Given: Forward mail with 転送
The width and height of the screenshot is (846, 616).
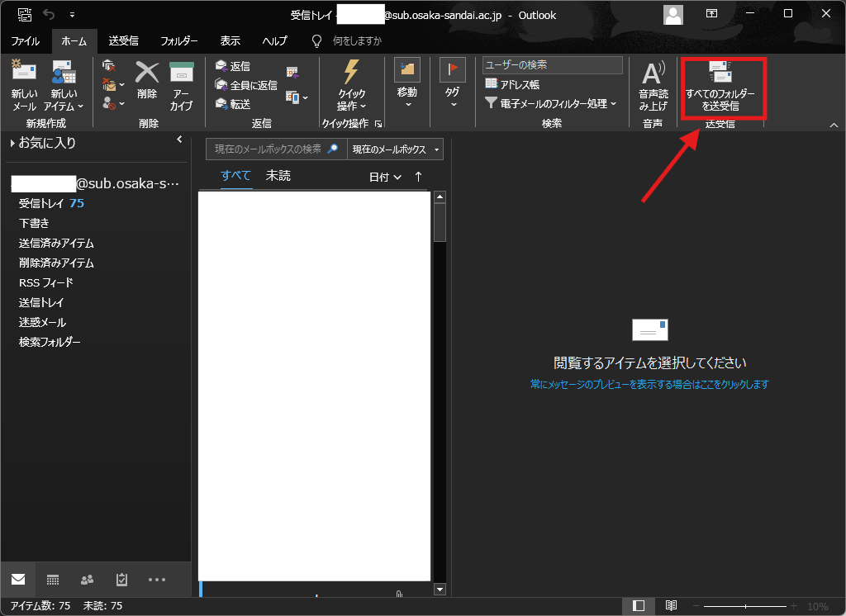Looking at the screenshot, I should [233, 103].
